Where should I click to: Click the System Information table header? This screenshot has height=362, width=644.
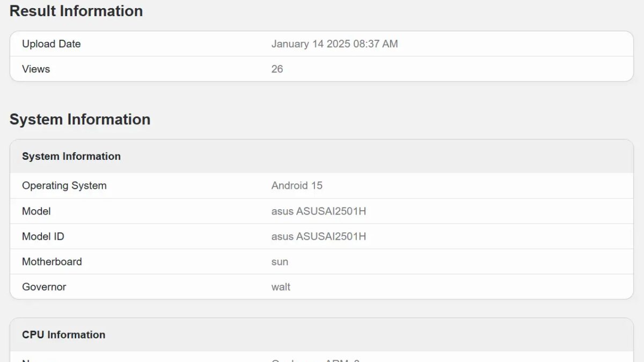click(71, 157)
